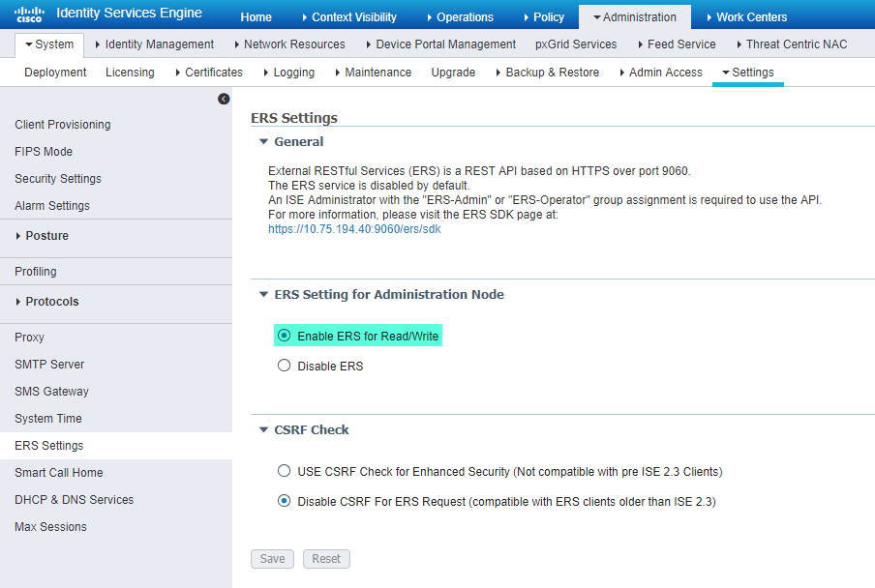Open the Policy dropdown menu

(x=544, y=17)
